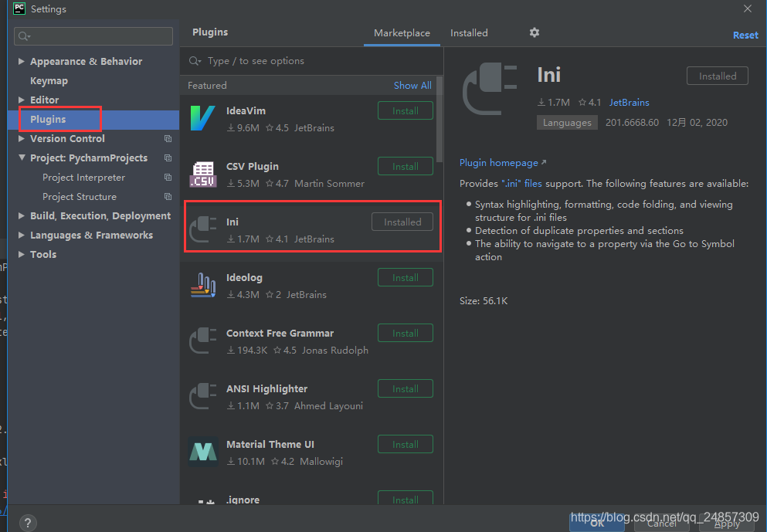The image size is (767, 532).
Task: Collapse the Project: PycharmProjects section
Action: tap(20, 158)
